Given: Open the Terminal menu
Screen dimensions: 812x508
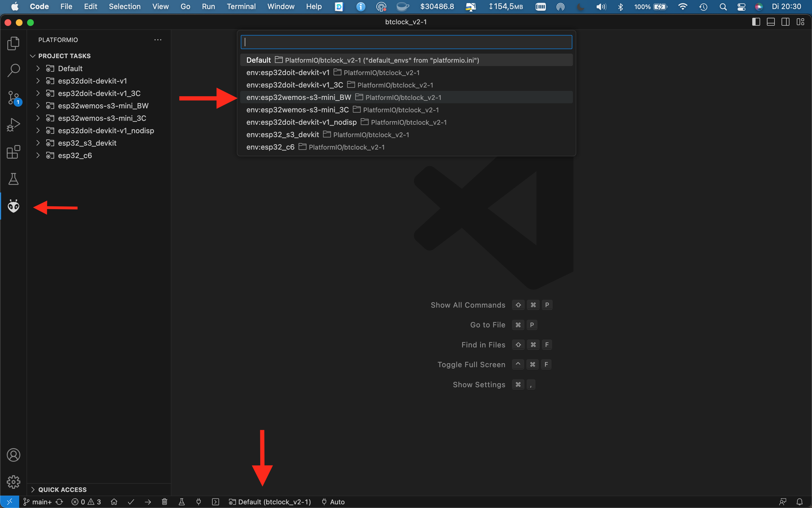Looking at the screenshot, I should pyautogui.click(x=241, y=7).
